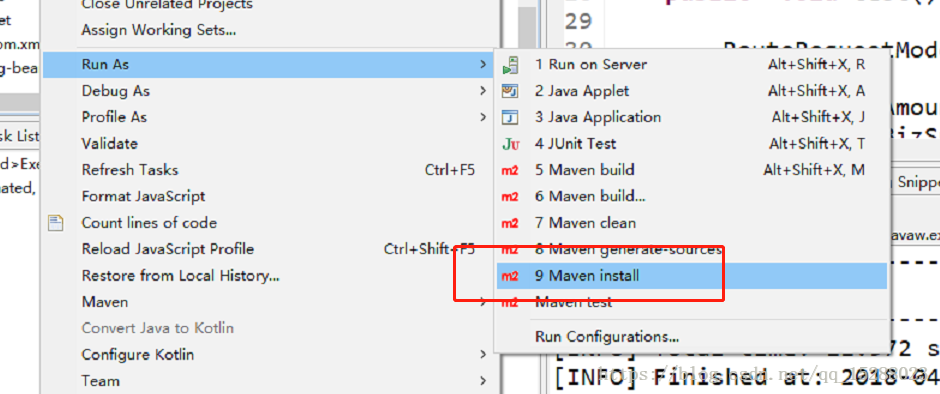Viewport: 940px width, 394px height.
Task: Click the Run on Server icon
Action: 510,65
